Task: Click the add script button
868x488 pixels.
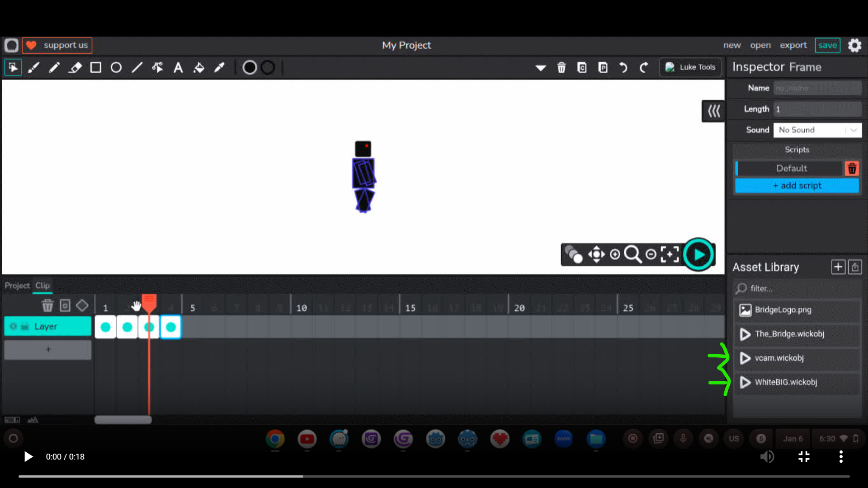Action: click(797, 186)
